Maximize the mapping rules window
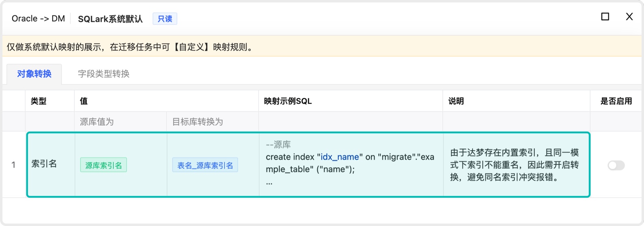This screenshot has width=644, height=226. pos(605,17)
